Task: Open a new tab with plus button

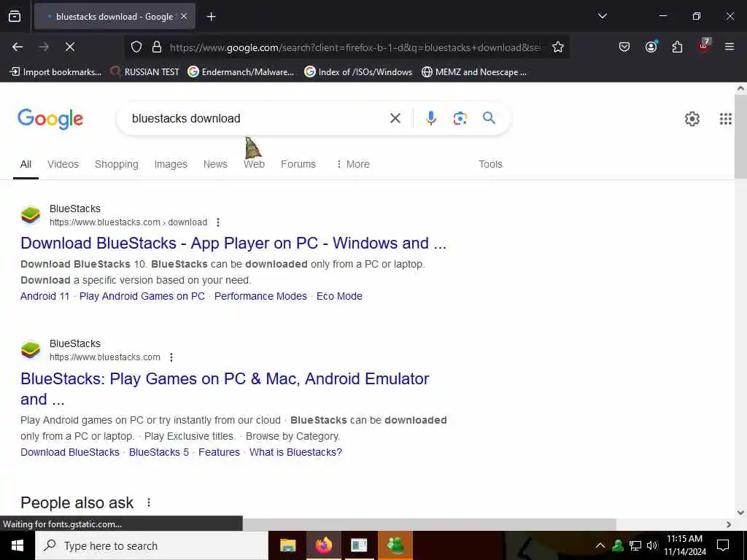Action: (x=211, y=17)
